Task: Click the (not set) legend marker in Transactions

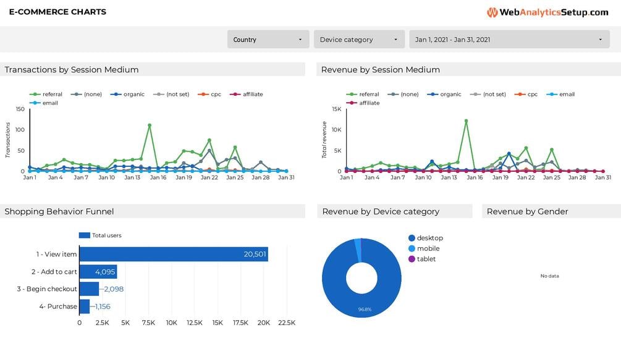Action: (x=158, y=95)
